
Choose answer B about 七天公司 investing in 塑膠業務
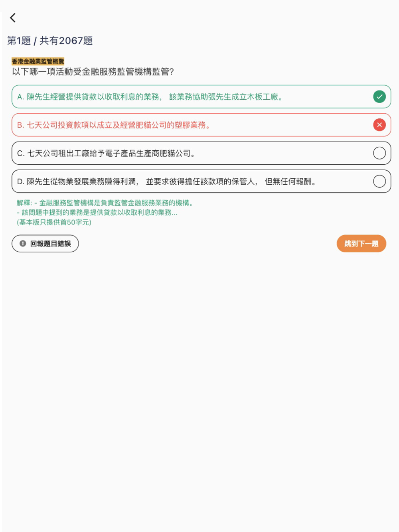201,125
